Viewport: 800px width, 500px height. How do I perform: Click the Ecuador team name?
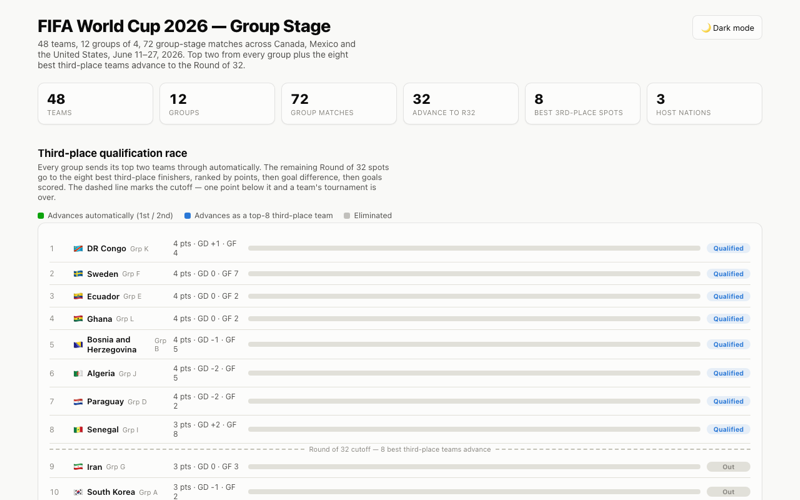103,296
